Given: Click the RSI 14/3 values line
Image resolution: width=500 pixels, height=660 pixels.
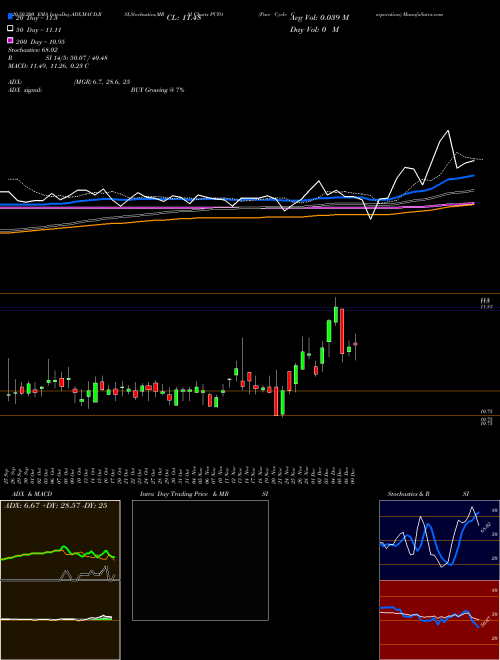Looking at the screenshot, I should click(58, 58).
